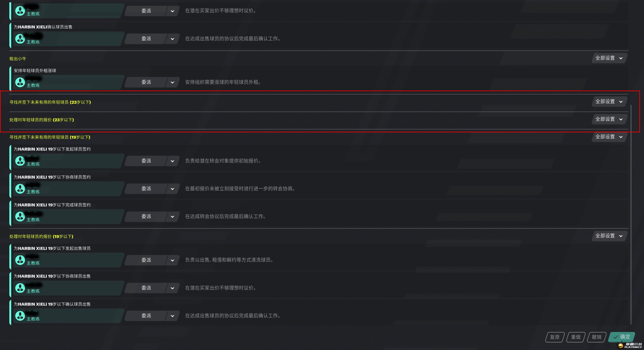Click the 重做 button
The image size is (644, 350).
(x=576, y=337)
